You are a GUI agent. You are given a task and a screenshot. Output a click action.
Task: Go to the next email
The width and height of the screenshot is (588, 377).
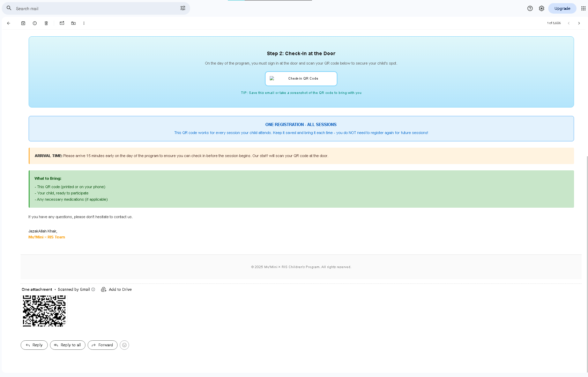[579, 23]
